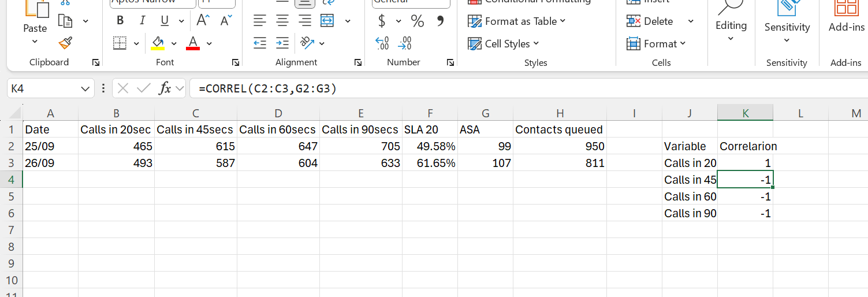Open Clipboard pane launcher
This screenshot has height=297, width=868.
click(96, 62)
